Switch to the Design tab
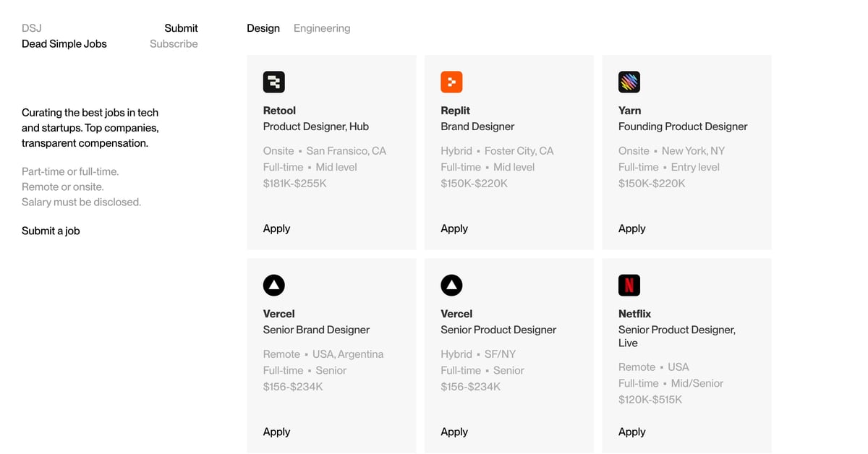This screenshot has height=454, width=868. 263,28
